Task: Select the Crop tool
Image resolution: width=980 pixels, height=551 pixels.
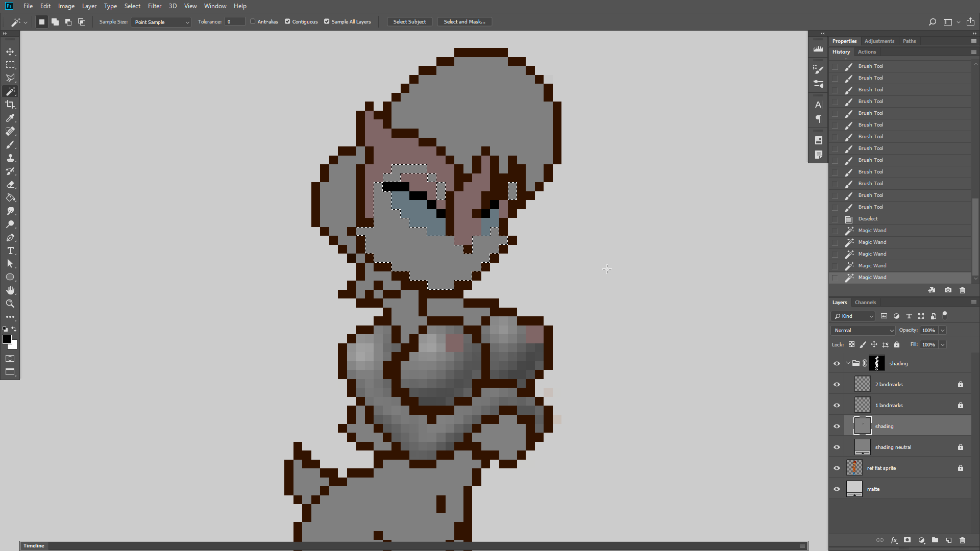Action: click(10, 105)
